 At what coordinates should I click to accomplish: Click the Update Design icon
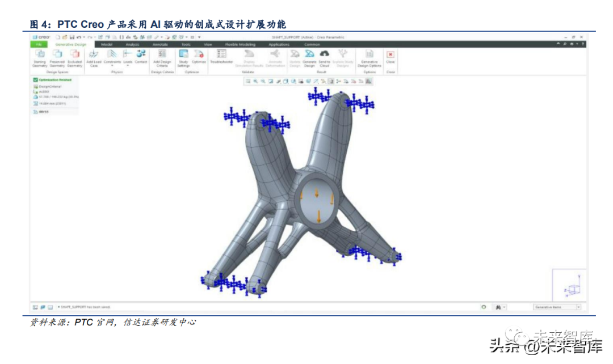coord(295,54)
